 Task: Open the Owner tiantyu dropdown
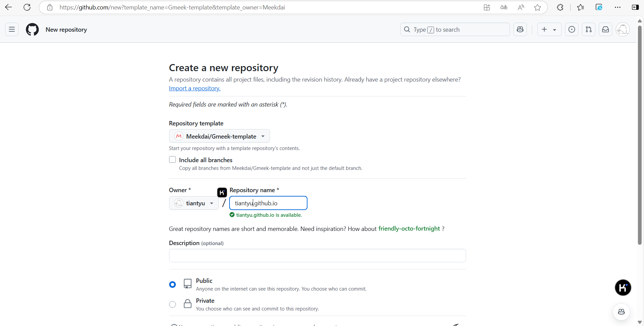194,203
